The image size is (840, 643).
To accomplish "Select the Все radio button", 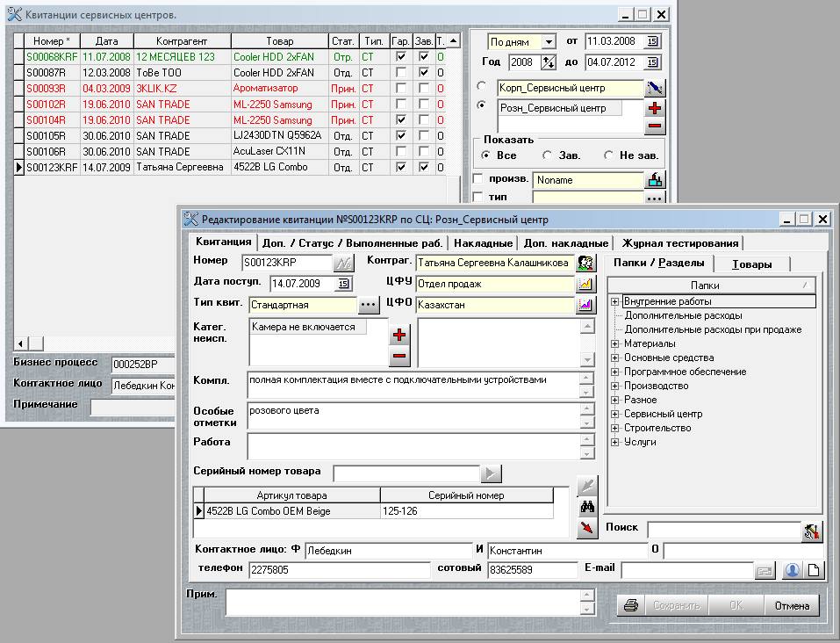I will click(485, 155).
